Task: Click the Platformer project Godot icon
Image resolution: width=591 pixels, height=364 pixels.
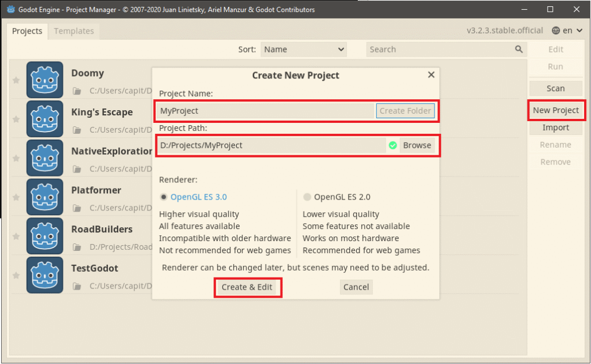Action: coord(45,197)
